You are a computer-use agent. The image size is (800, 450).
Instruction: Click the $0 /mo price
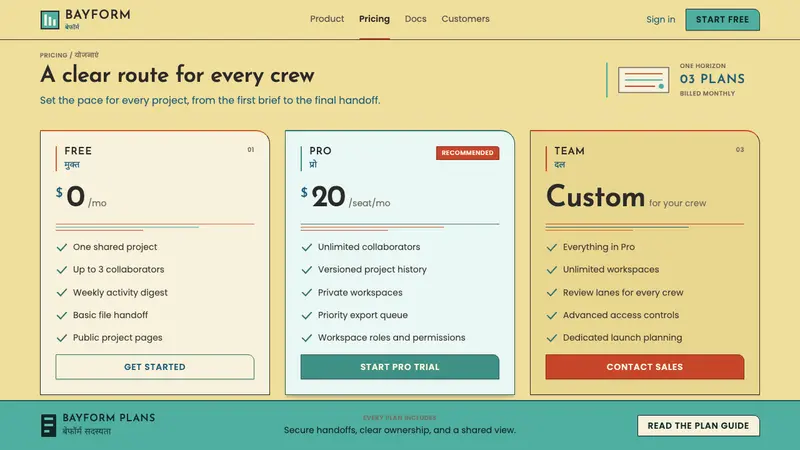(81, 197)
